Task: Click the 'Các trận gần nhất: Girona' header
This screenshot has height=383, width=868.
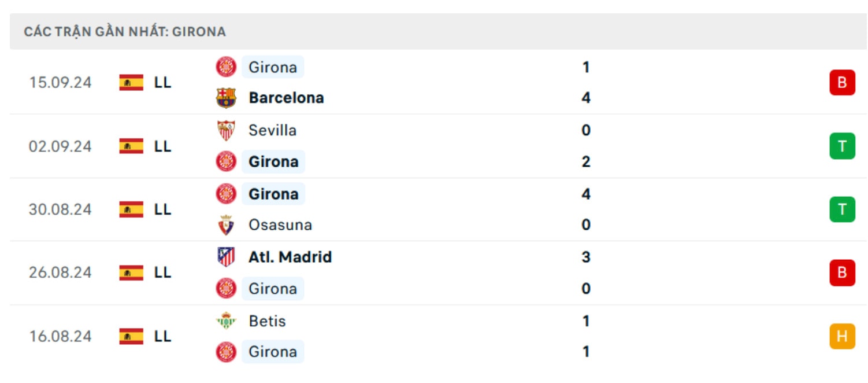Action: 125,32
